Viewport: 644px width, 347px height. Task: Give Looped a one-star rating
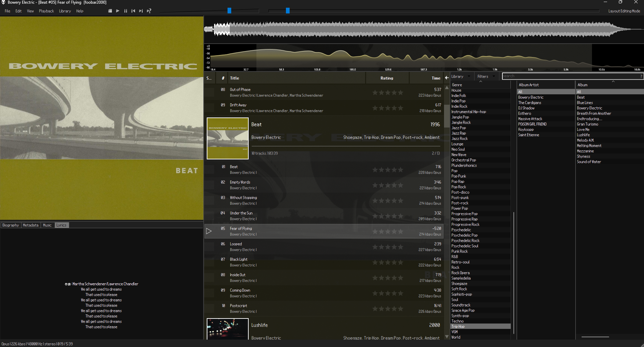pos(375,247)
